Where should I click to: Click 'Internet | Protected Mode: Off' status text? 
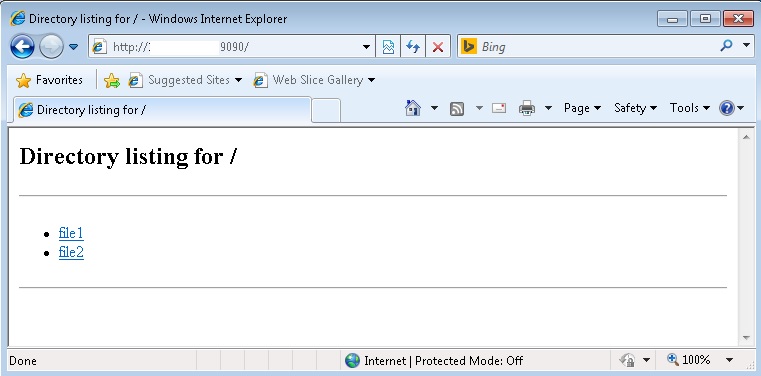tap(444, 360)
